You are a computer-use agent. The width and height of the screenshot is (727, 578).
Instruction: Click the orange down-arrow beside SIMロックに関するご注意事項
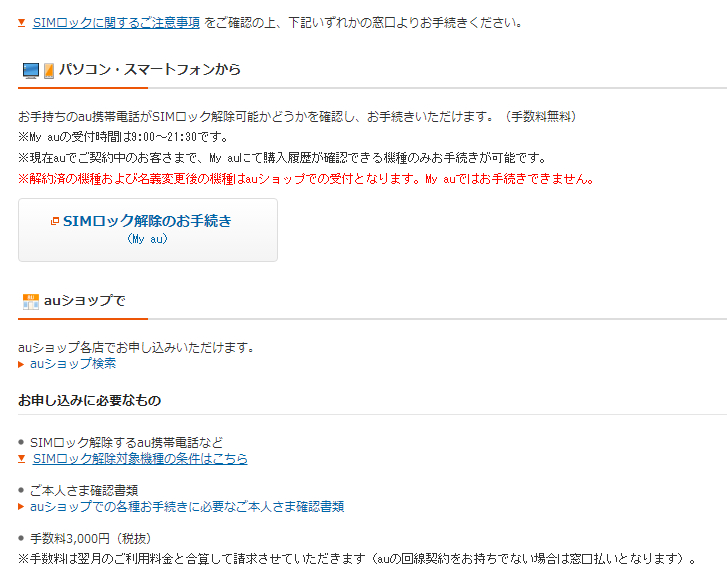tap(21, 23)
